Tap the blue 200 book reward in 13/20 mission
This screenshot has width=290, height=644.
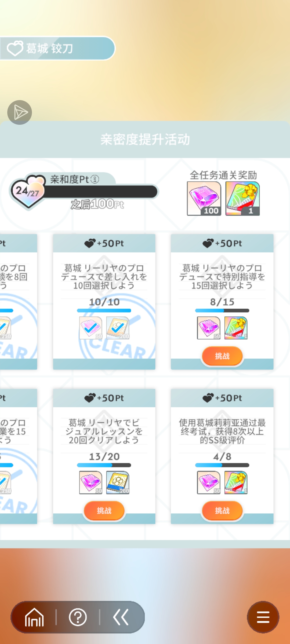coord(118,482)
